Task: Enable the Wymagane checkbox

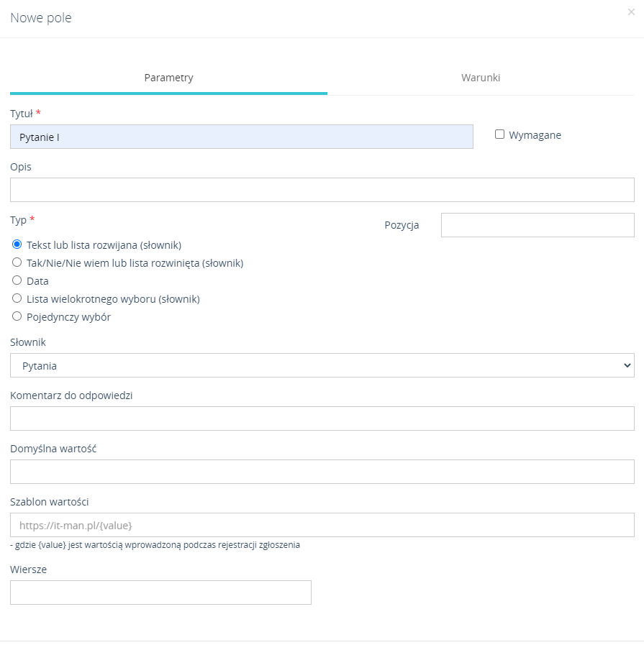Action: [x=499, y=134]
